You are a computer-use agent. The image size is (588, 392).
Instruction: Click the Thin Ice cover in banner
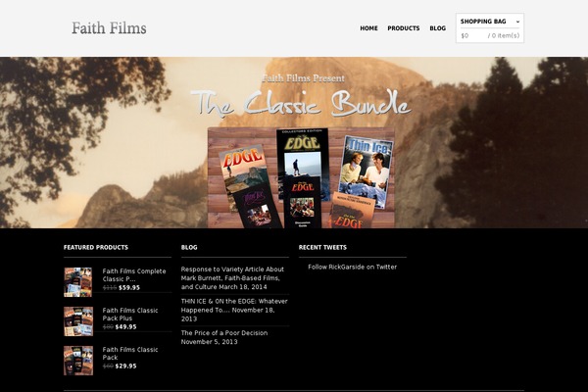366,171
